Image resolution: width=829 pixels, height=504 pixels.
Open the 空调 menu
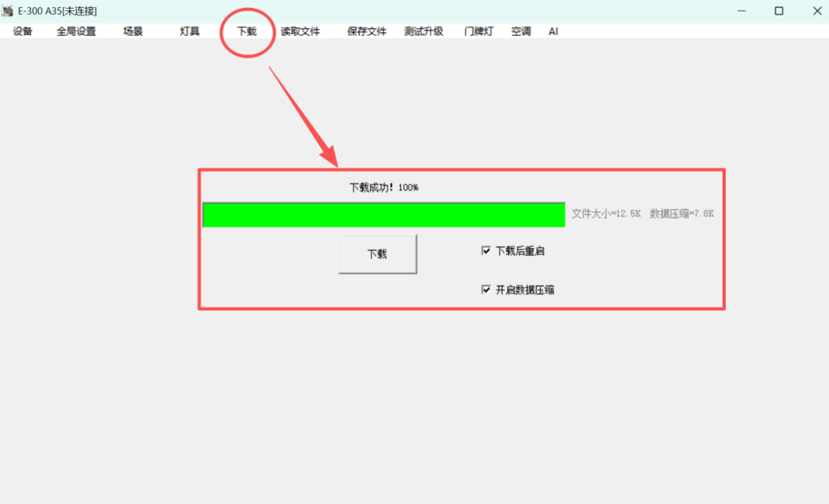coord(521,31)
